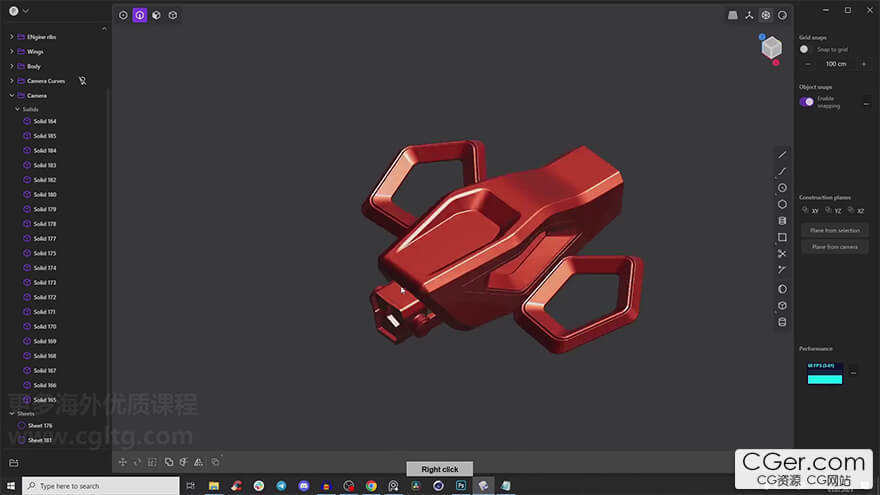Click the 100 cm grid size field
Viewport: 880px width, 495px height.
[836, 64]
